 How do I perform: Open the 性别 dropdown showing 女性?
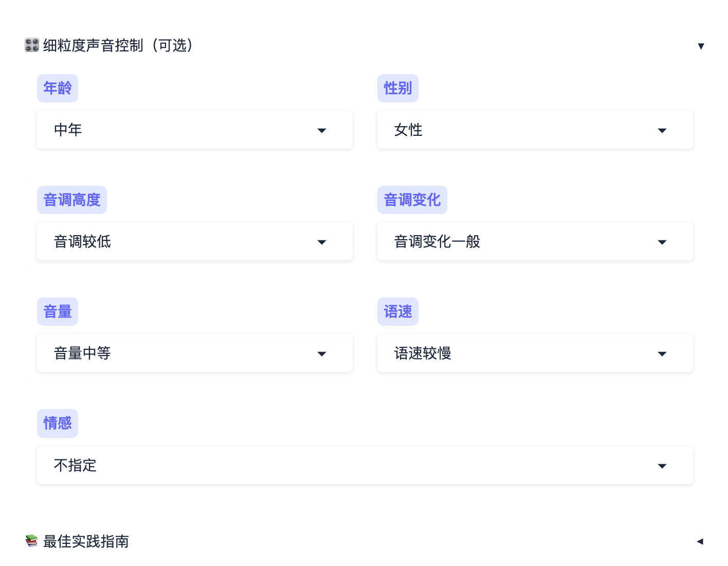535,130
